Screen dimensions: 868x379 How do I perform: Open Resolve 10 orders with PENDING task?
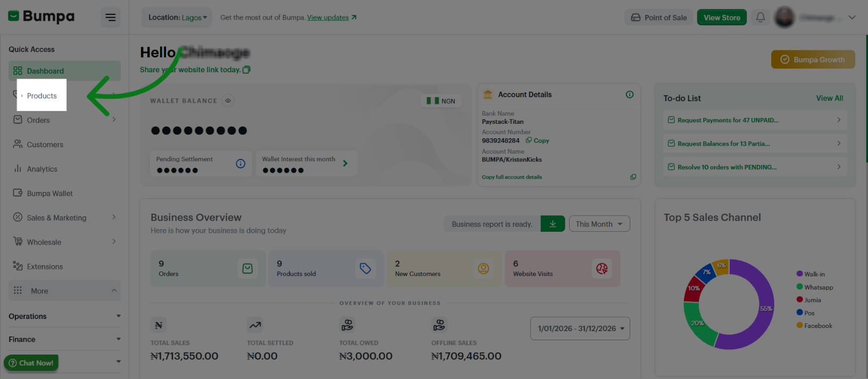pyautogui.click(x=755, y=167)
